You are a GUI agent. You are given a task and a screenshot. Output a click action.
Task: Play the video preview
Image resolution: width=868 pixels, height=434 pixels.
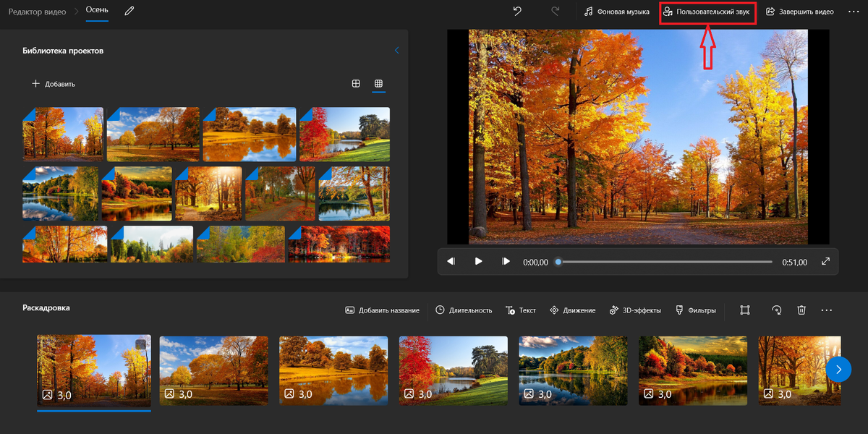pos(478,262)
